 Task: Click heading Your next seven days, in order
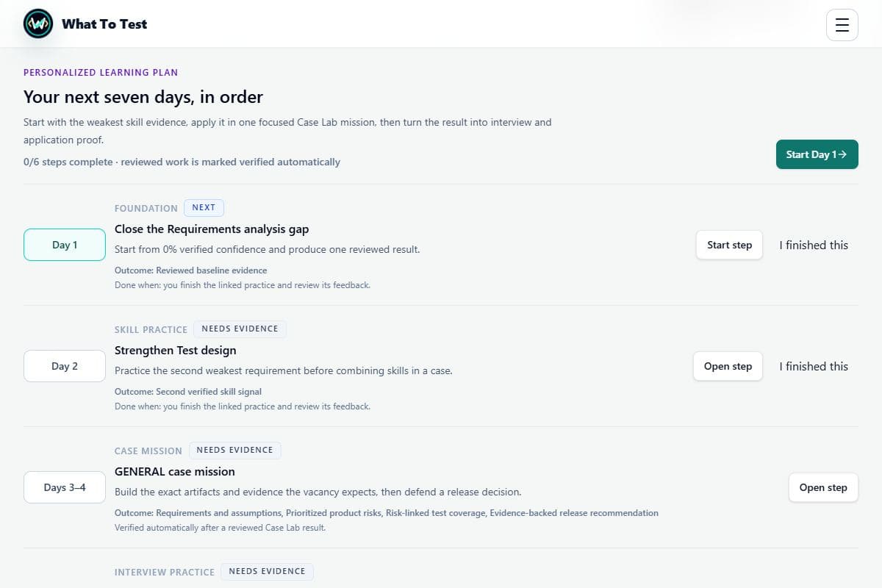[143, 97]
